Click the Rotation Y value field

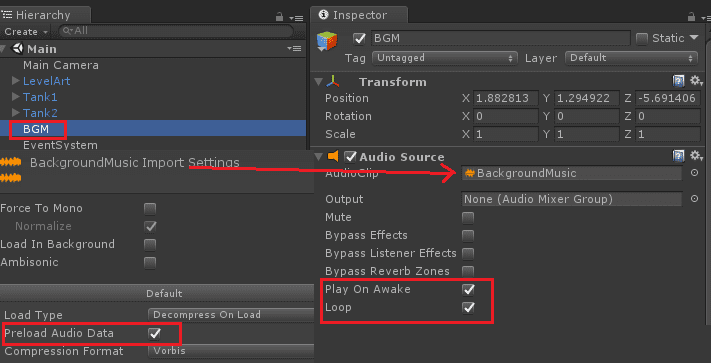[x=587, y=116]
